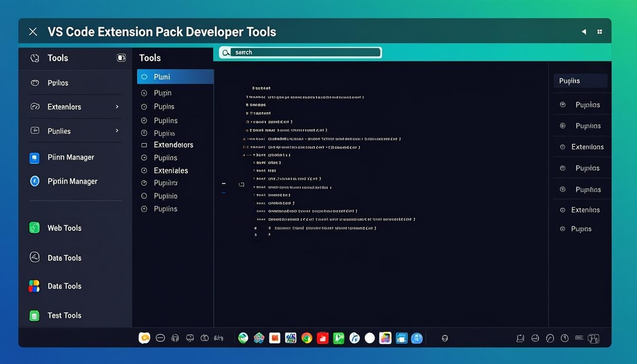Click the grid layout icon in title bar
The height and width of the screenshot is (364, 637).
point(600,32)
